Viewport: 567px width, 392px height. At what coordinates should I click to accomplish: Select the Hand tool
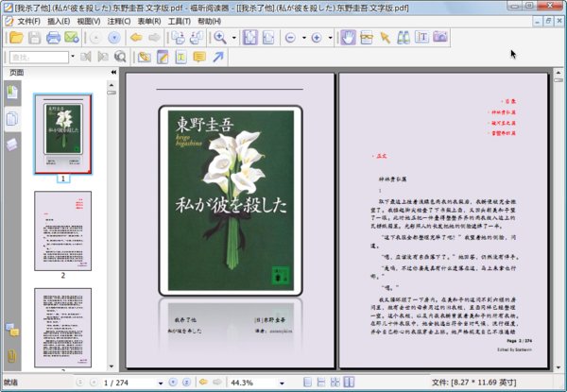347,38
